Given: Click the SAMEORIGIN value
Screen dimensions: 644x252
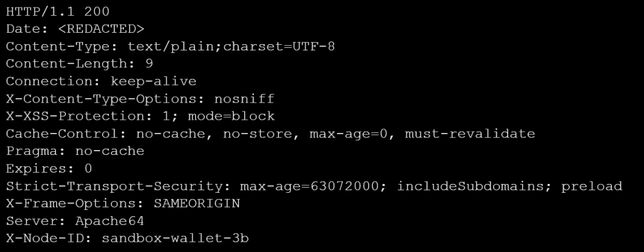Looking at the screenshot, I should 197,203.
